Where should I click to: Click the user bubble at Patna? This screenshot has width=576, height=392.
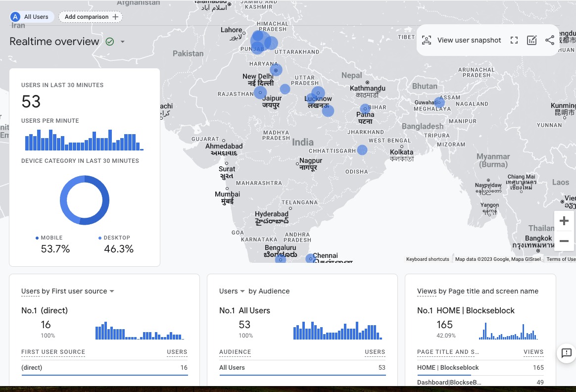365,109
